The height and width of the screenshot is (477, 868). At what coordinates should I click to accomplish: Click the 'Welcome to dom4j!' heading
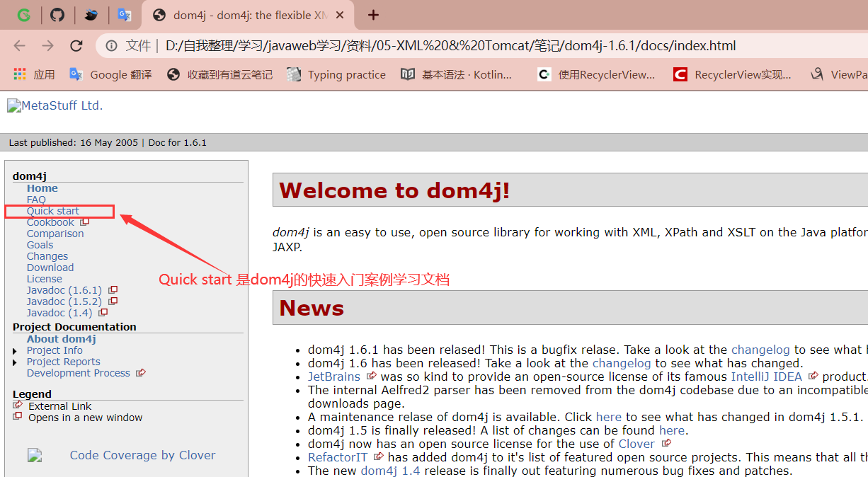tap(395, 191)
